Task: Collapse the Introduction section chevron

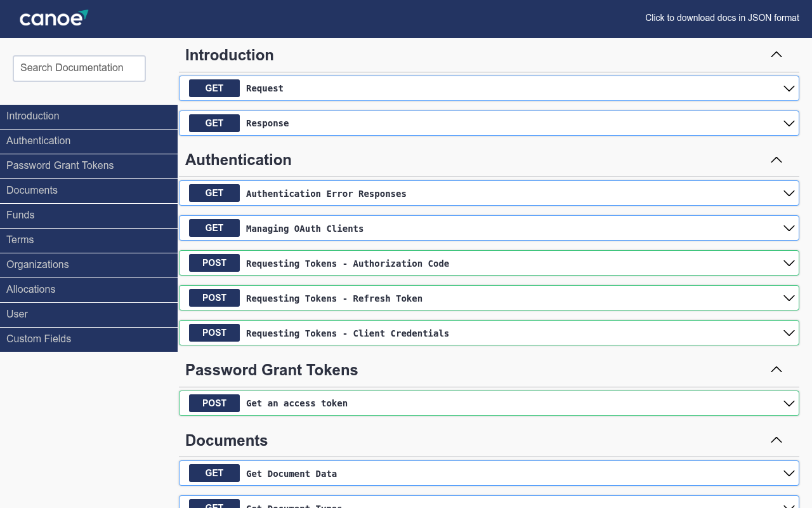Action: (776, 55)
